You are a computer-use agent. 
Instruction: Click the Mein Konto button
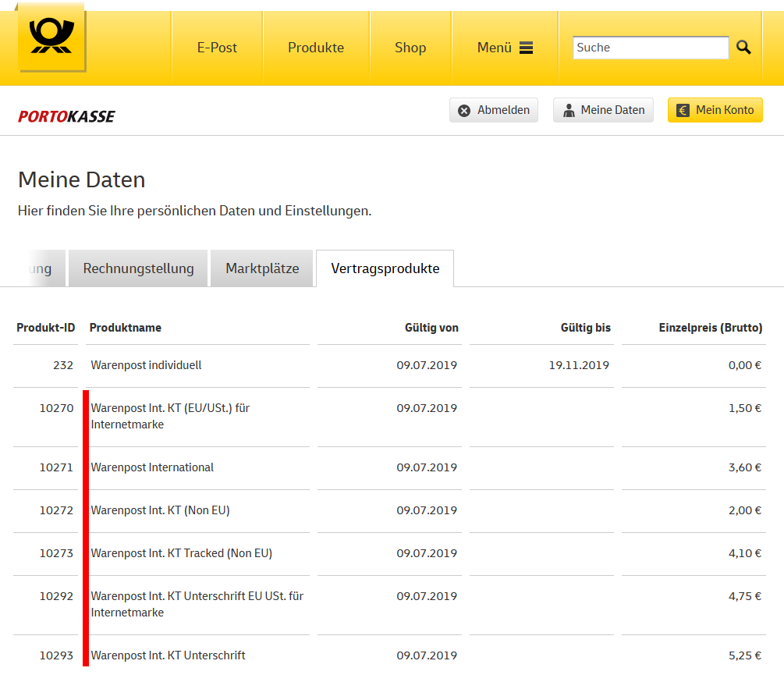coord(715,110)
